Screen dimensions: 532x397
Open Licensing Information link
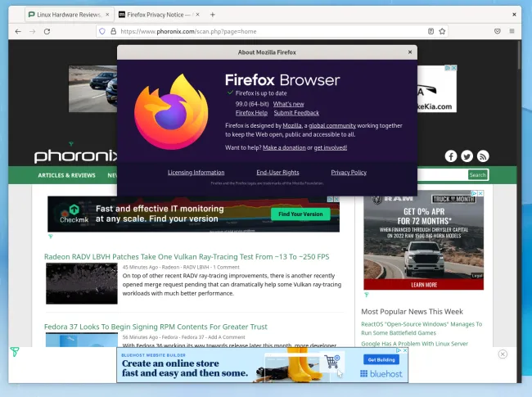tap(196, 173)
